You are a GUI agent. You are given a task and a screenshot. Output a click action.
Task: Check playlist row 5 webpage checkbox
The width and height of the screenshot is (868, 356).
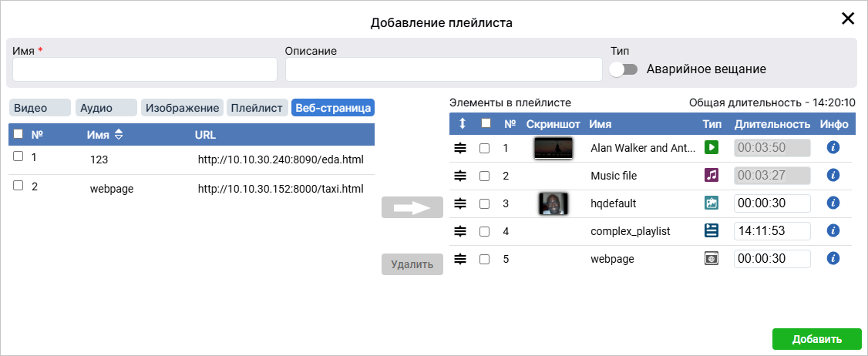coord(484,259)
